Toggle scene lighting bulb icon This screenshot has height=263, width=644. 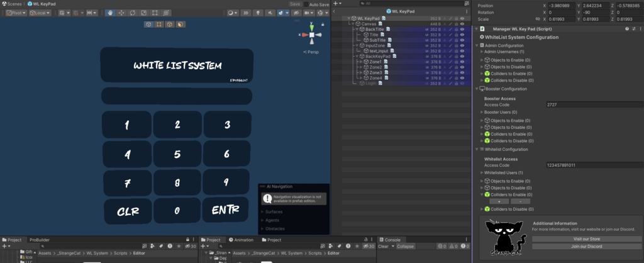[258, 13]
